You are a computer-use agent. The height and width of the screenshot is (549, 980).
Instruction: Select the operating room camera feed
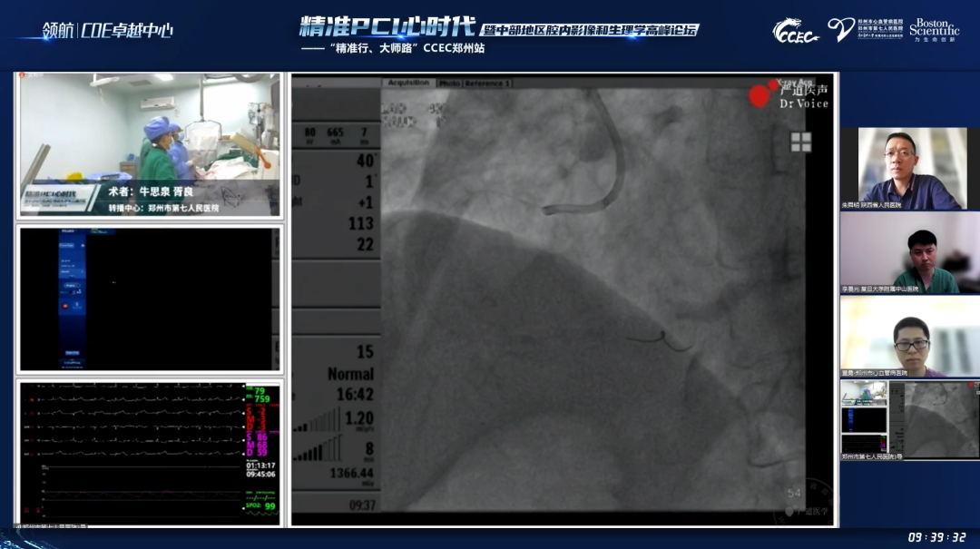click(x=150, y=144)
